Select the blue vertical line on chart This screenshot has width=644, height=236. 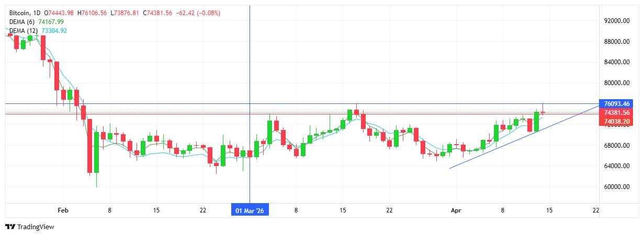click(x=250, y=63)
